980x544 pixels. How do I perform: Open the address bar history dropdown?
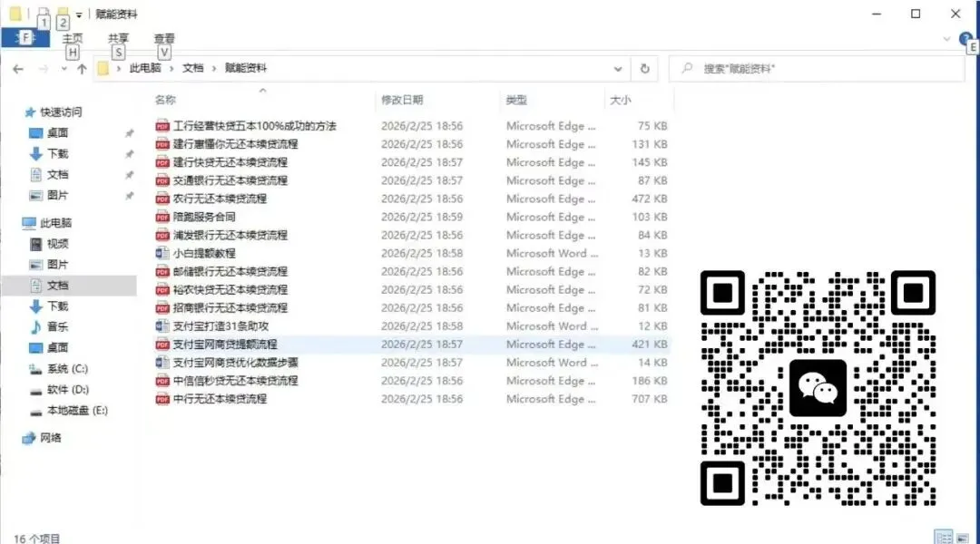[618, 69]
